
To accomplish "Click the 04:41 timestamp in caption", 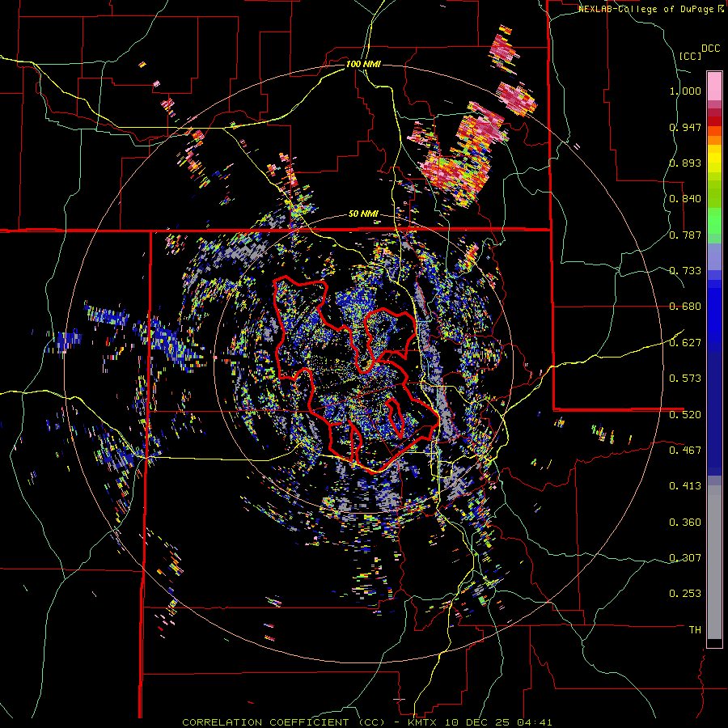I will (x=536, y=722).
